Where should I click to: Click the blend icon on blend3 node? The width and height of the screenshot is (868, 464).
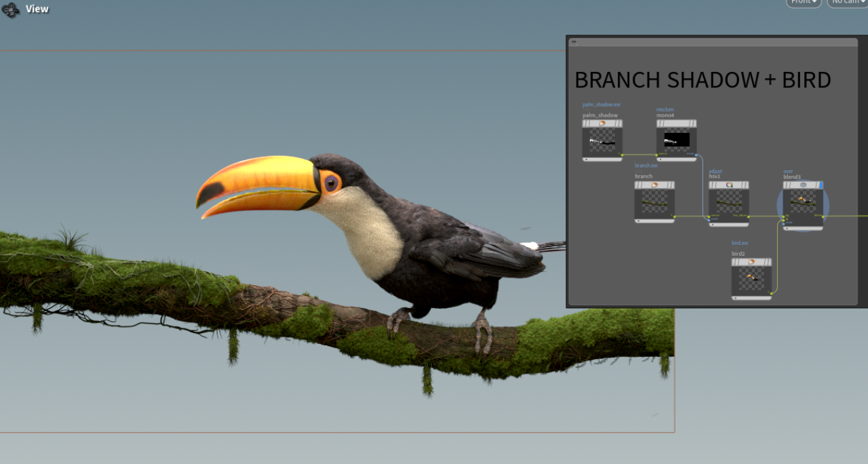[803, 185]
